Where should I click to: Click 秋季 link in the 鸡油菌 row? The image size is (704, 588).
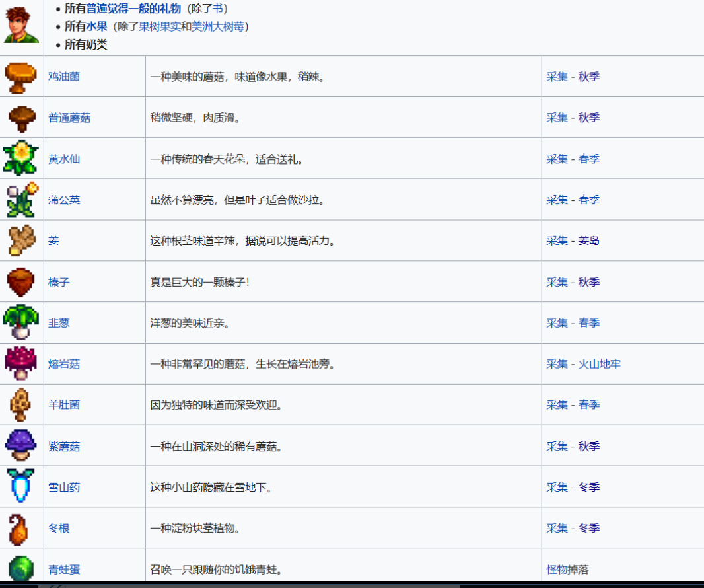(x=588, y=77)
